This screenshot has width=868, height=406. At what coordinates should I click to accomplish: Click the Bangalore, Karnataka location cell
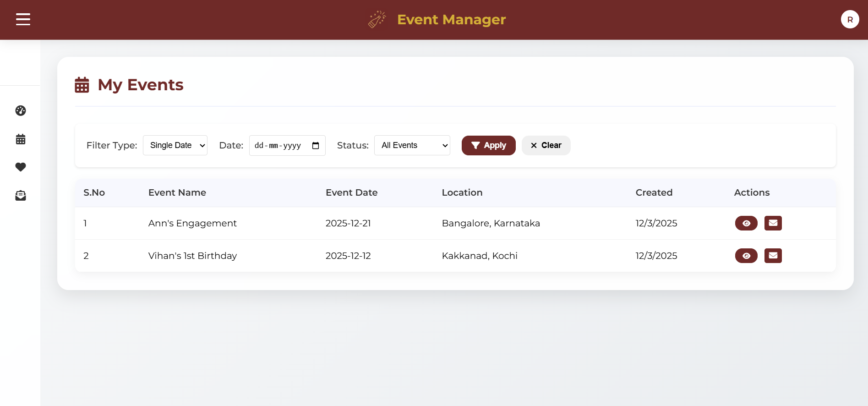pos(491,223)
